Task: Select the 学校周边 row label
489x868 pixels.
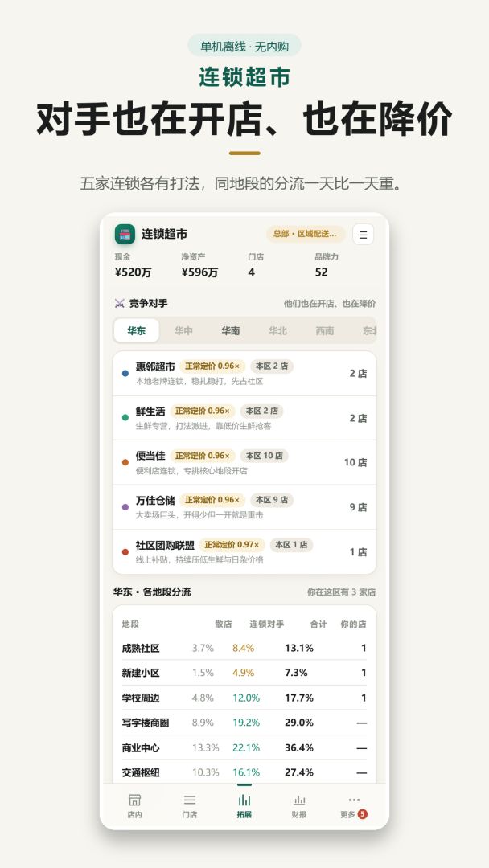Action: click(x=141, y=698)
